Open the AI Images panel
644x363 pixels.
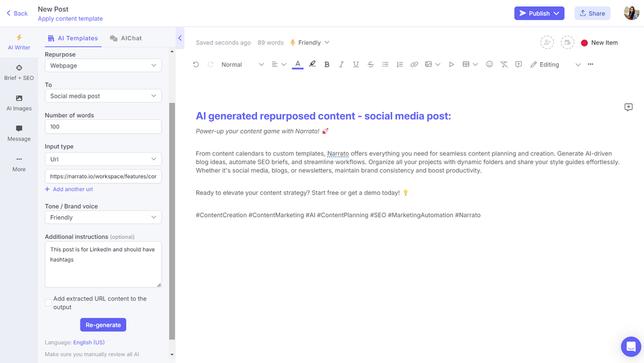pyautogui.click(x=19, y=103)
